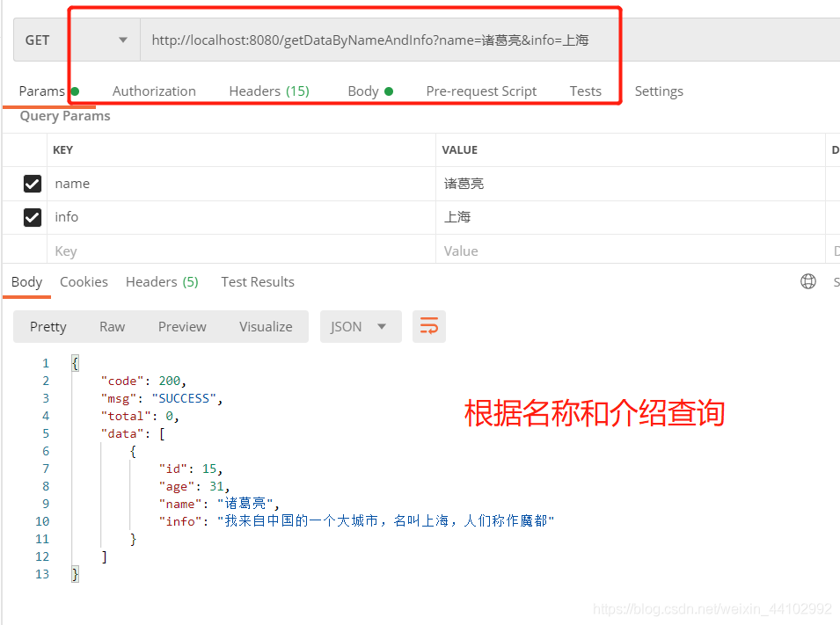Enable the empty Key row checkbox area
Viewport: 840px width, 625px height.
pos(33,251)
